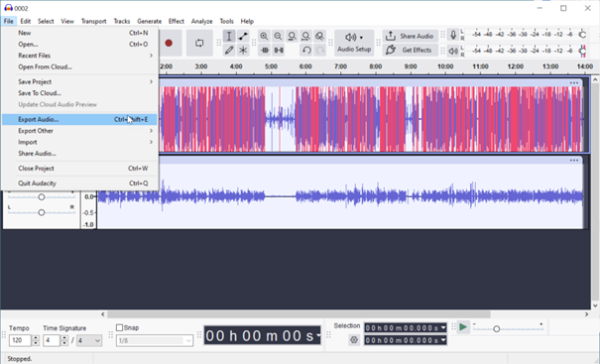
Task: Click the Redo arrow
Action: tap(320, 51)
